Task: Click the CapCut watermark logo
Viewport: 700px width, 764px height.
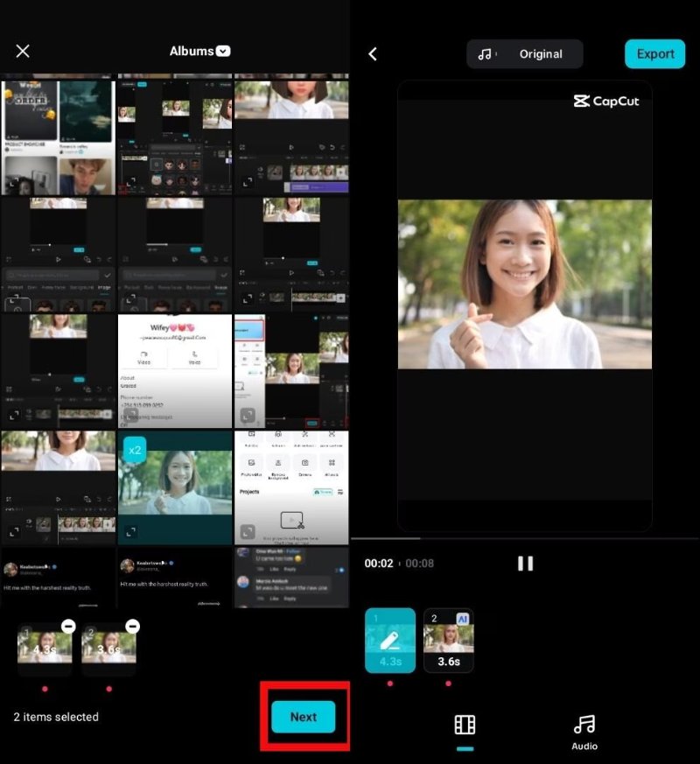Action: pyautogui.click(x=606, y=102)
